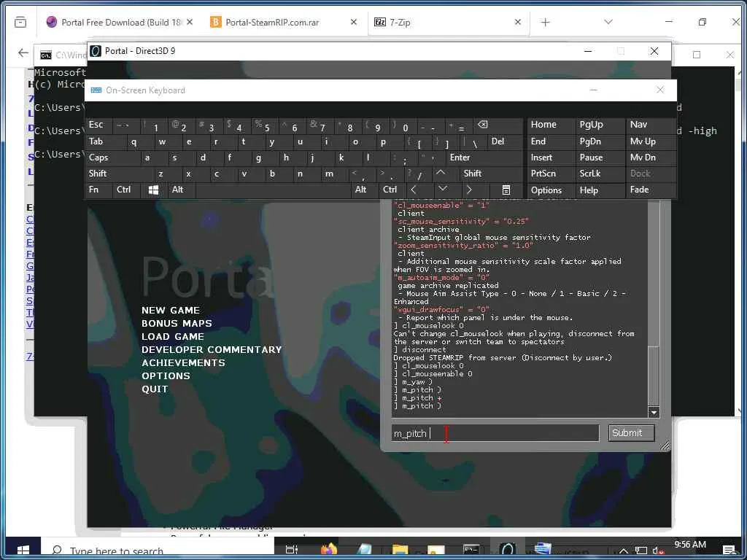Click Mv Up on On-Screen Keyboard
This screenshot has width=747, height=560.
pyautogui.click(x=651, y=141)
